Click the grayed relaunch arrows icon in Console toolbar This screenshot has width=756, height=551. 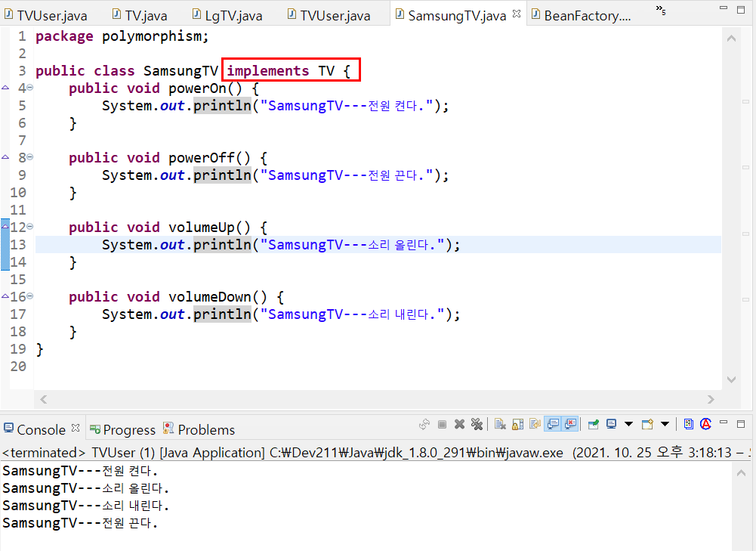pyautogui.click(x=424, y=424)
